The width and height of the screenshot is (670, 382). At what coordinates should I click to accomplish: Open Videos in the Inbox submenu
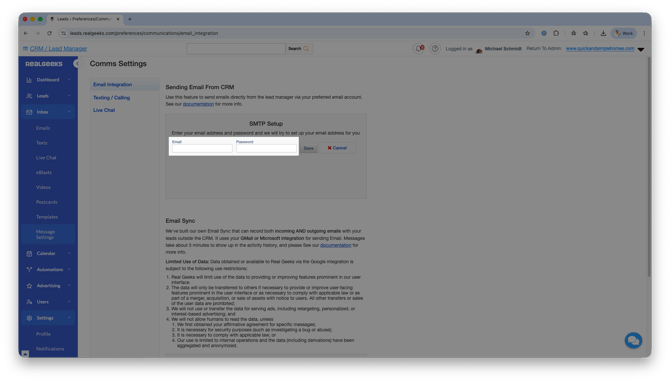(x=44, y=188)
